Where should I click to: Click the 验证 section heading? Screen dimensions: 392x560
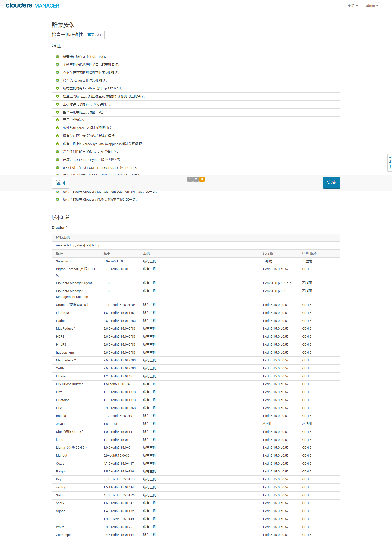pyautogui.click(x=56, y=46)
